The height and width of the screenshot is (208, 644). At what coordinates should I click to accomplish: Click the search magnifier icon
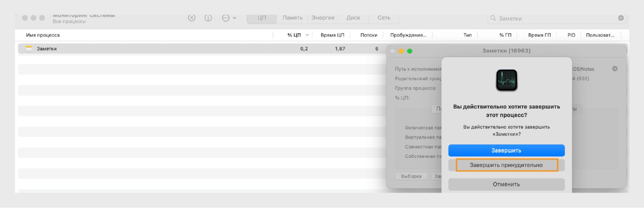coord(493,18)
